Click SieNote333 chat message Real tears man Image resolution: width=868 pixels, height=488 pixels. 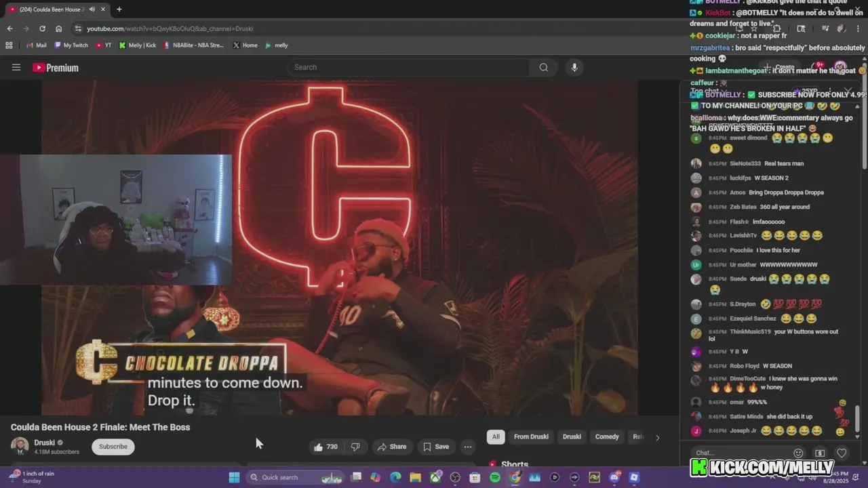tap(784, 163)
